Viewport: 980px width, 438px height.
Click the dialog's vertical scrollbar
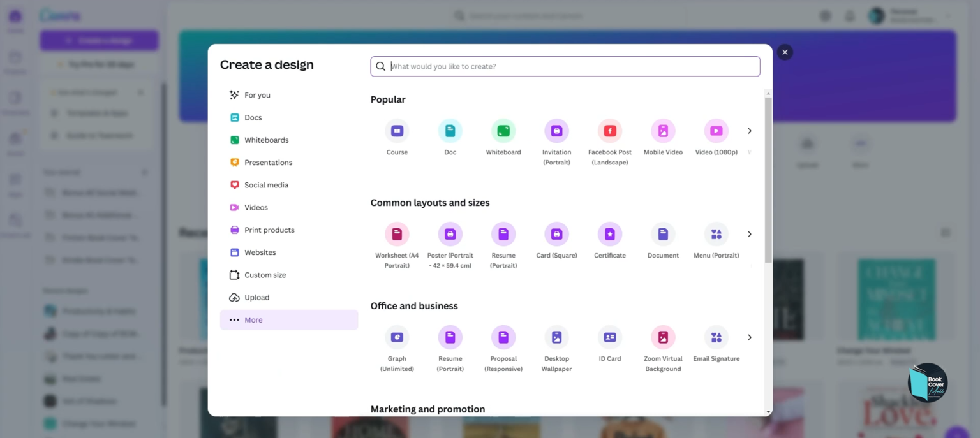[x=768, y=179]
